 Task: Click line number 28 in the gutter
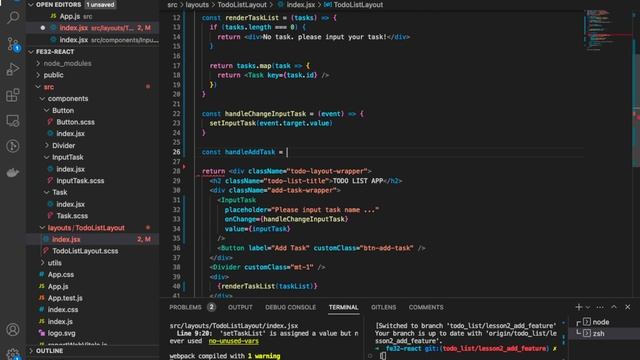(176, 171)
